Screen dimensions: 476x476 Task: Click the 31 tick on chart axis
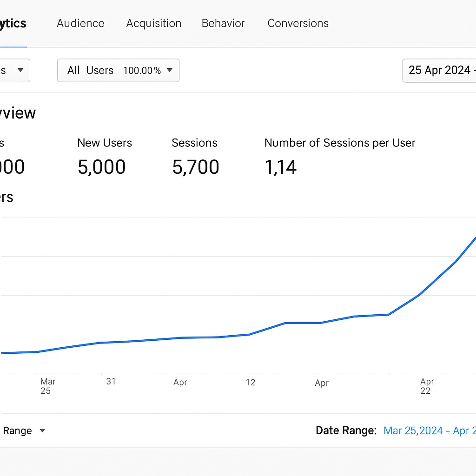coord(111,381)
